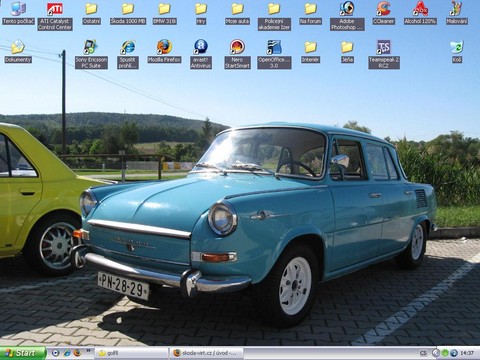Launch Mozilla Firefox from the desktop

(164, 52)
